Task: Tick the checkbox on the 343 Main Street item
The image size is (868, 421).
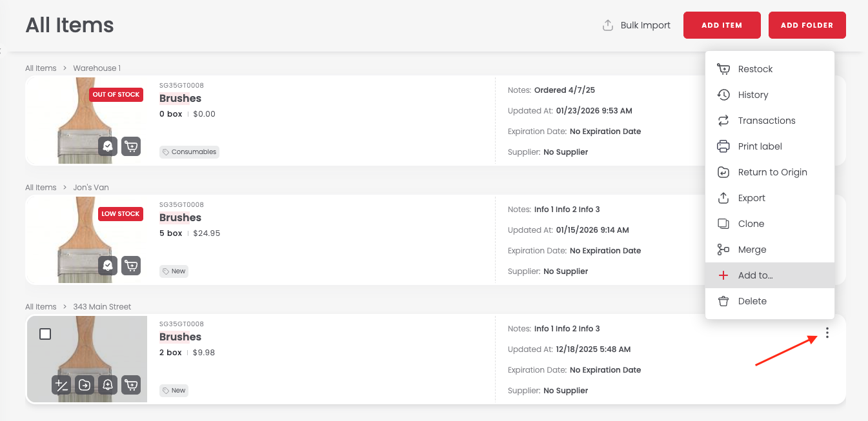Action: click(x=45, y=334)
